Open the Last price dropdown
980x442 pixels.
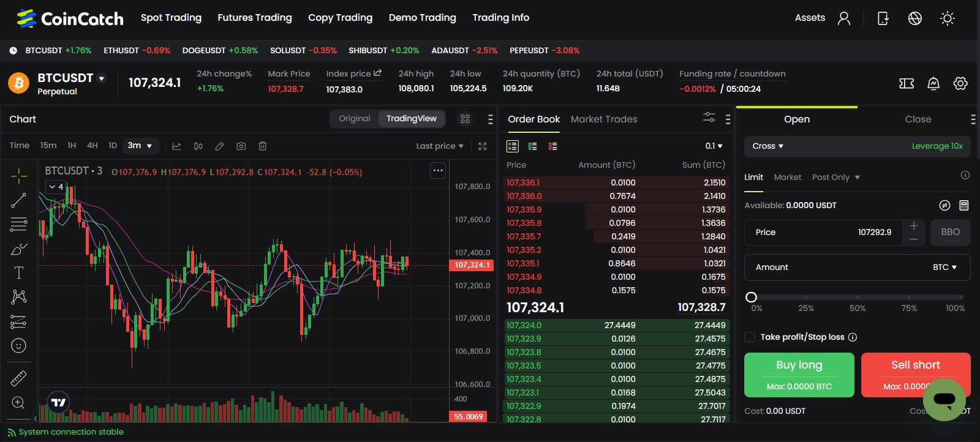(x=440, y=146)
